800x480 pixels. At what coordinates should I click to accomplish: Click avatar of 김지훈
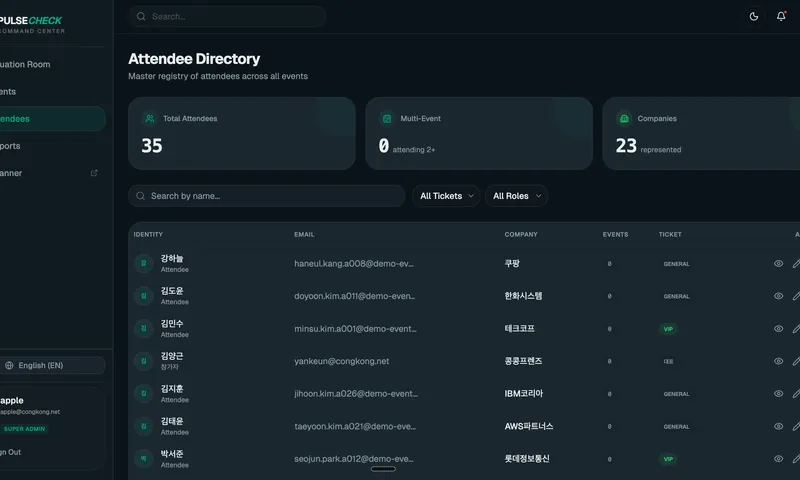[143, 394]
